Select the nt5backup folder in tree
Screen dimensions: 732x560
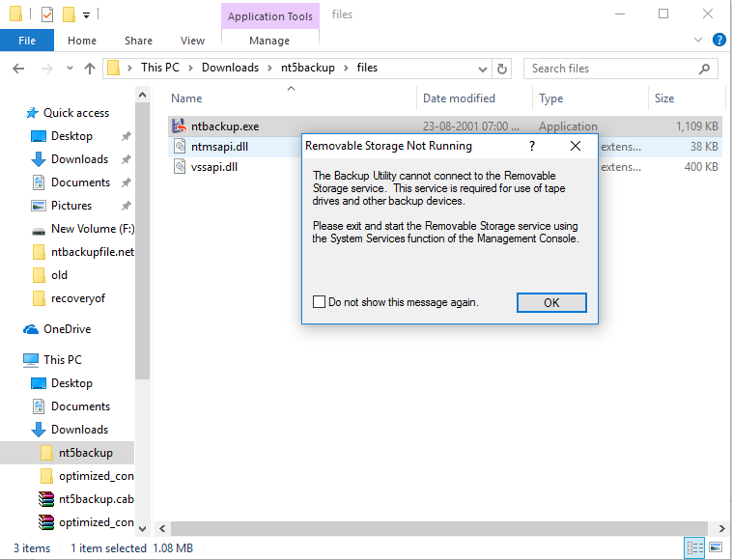click(x=85, y=453)
